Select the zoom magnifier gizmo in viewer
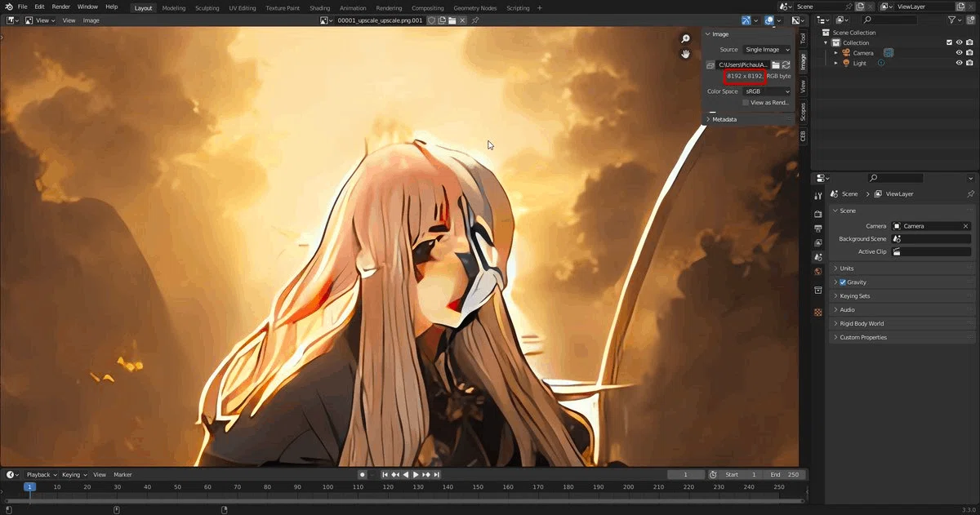 (687, 39)
